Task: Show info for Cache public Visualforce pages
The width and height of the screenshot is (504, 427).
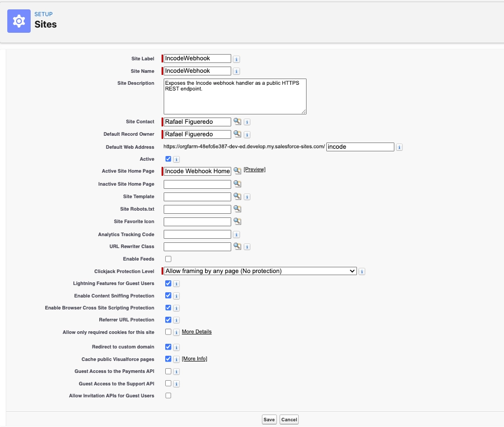Action: (176, 359)
